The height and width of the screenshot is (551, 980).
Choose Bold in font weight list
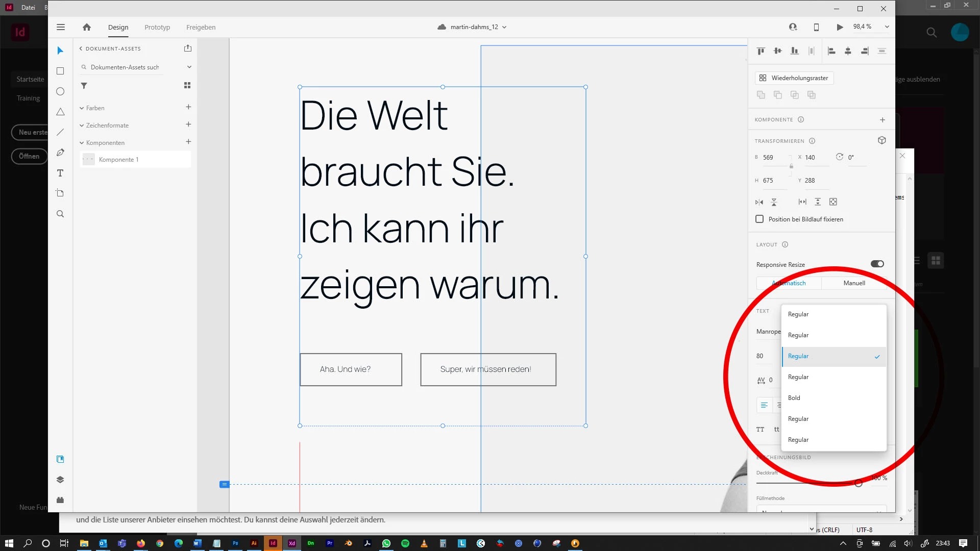tap(794, 398)
